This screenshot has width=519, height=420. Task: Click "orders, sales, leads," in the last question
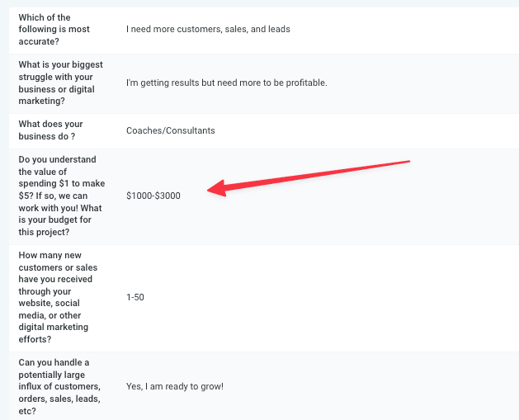pos(59,399)
